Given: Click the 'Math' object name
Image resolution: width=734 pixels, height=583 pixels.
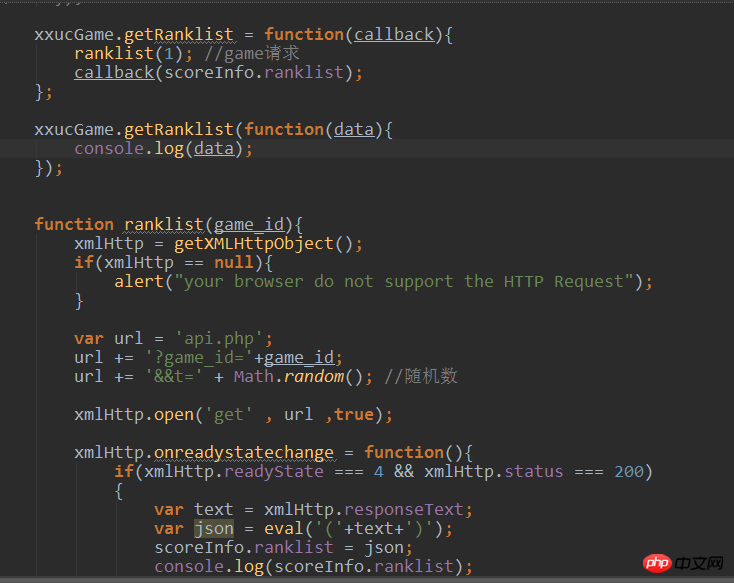Looking at the screenshot, I should tap(254, 376).
